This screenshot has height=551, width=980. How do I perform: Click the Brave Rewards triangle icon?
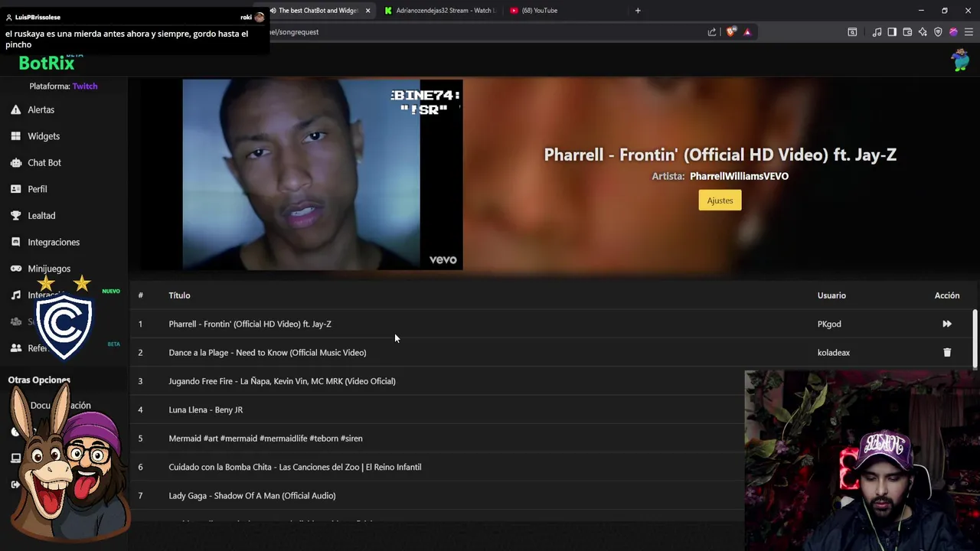pyautogui.click(x=747, y=32)
